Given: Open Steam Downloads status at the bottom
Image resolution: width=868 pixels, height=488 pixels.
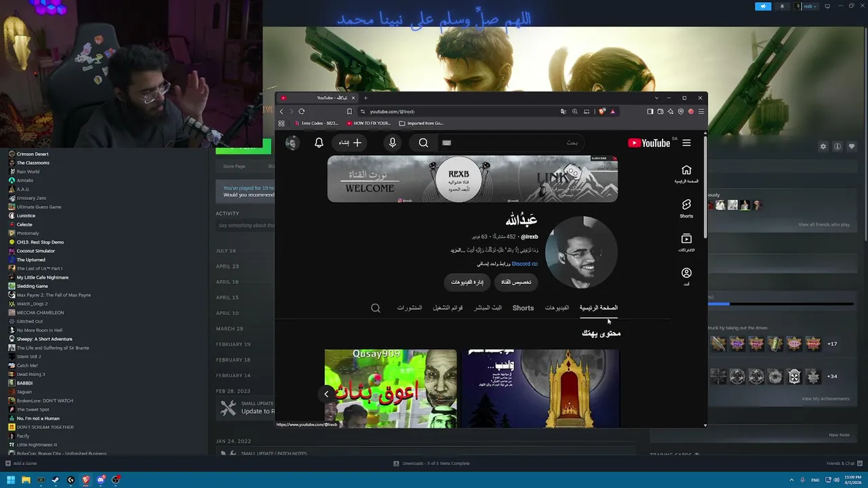Looking at the screenshot, I should pos(431,464).
